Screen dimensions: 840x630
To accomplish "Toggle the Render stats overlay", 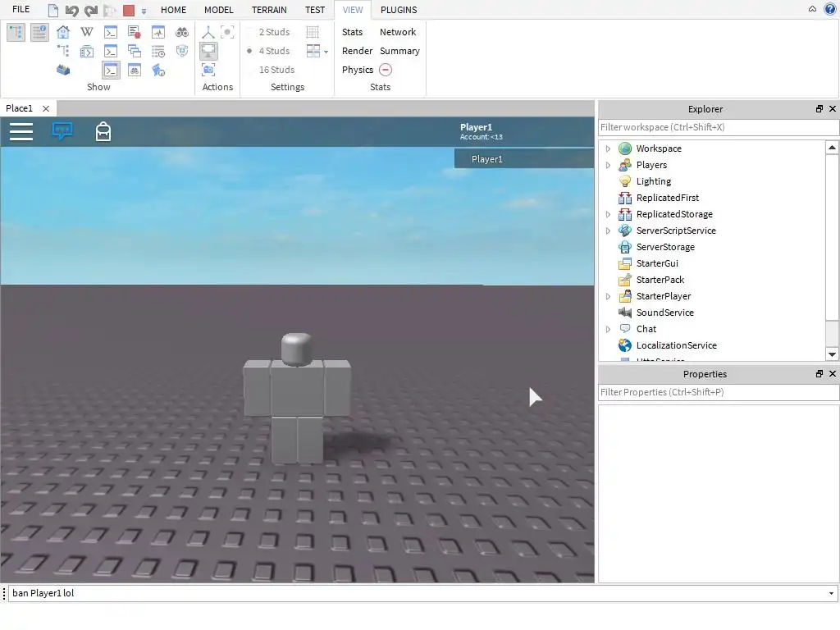I will pos(357,51).
